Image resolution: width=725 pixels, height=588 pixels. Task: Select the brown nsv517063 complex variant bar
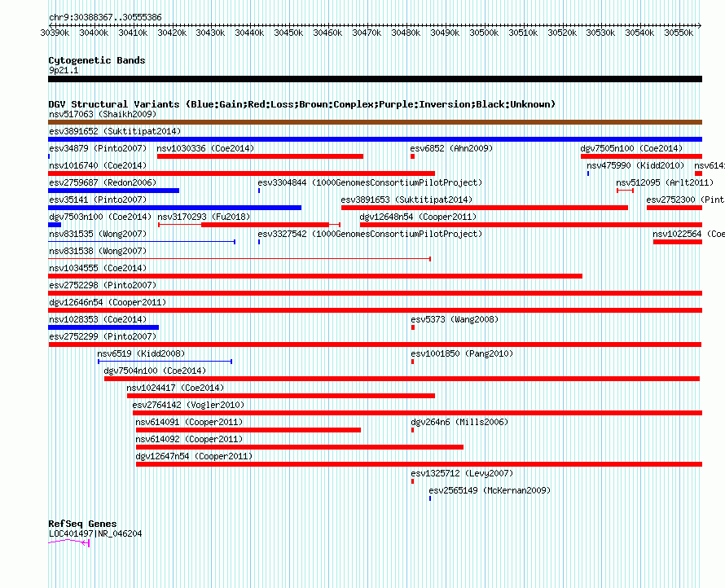(x=375, y=122)
